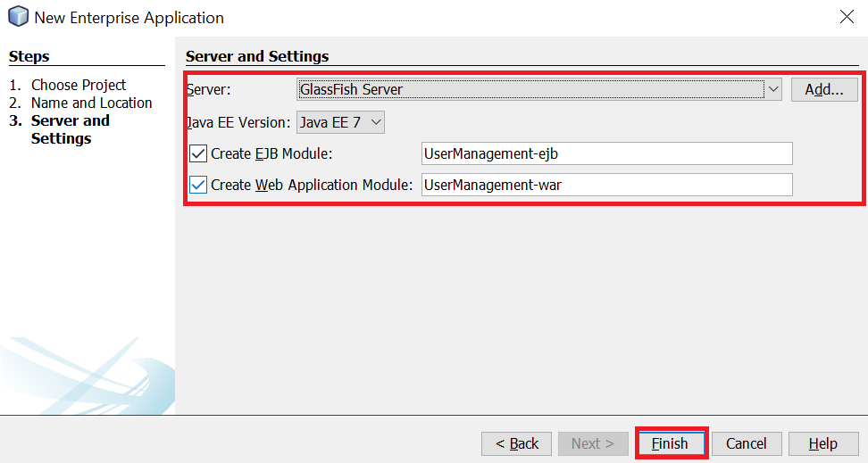Open the Java EE Version dropdown
Image resolution: width=868 pixels, height=463 pixels.
(x=340, y=122)
